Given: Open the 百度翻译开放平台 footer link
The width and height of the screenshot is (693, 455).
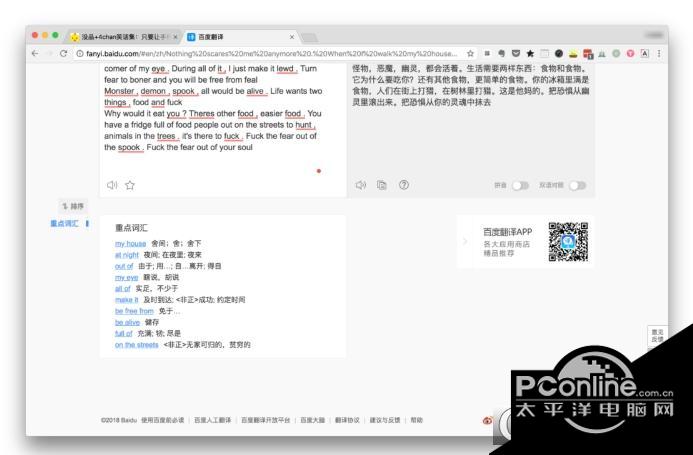Looking at the screenshot, I should 266,420.
